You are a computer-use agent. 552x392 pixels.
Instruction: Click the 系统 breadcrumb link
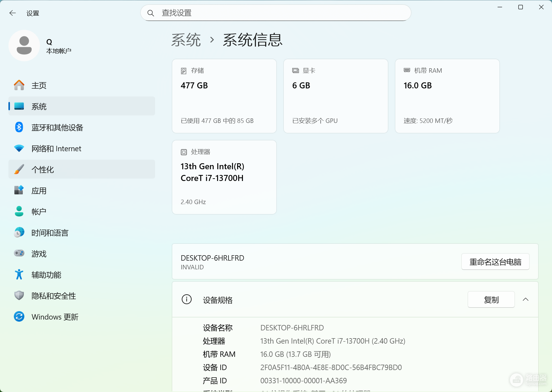click(186, 40)
